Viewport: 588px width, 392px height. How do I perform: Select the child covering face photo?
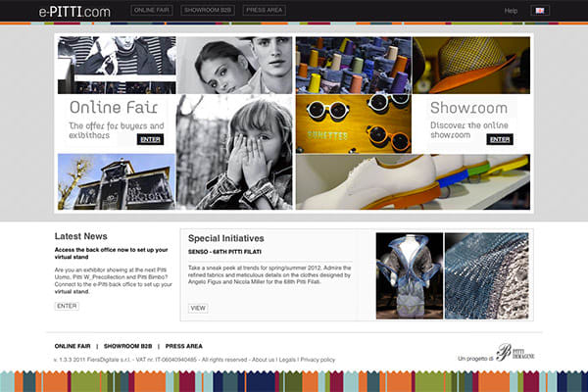click(x=234, y=152)
